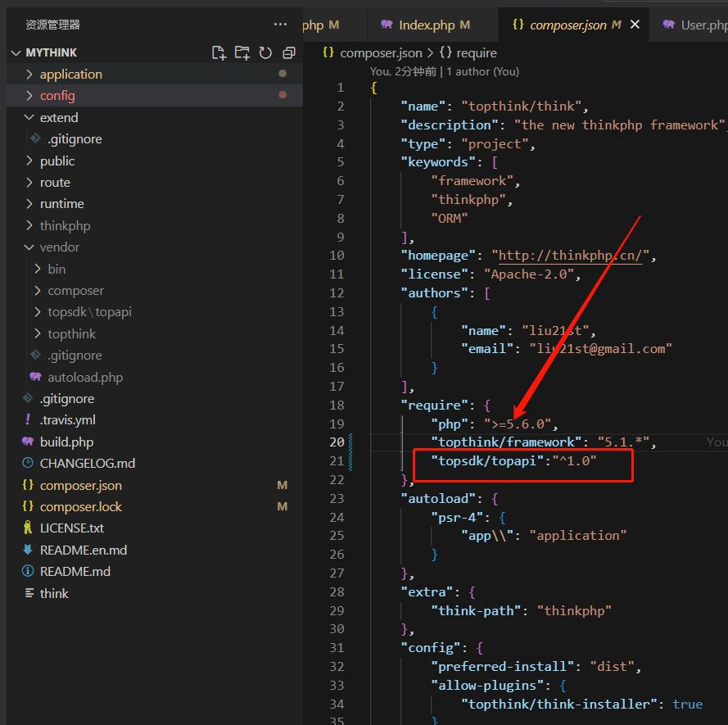Screen dimensions: 728x725
Task: Switch to the User.php tab
Action: click(702, 25)
